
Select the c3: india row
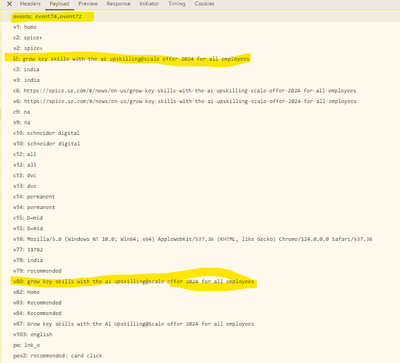click(x=26, y=69)
